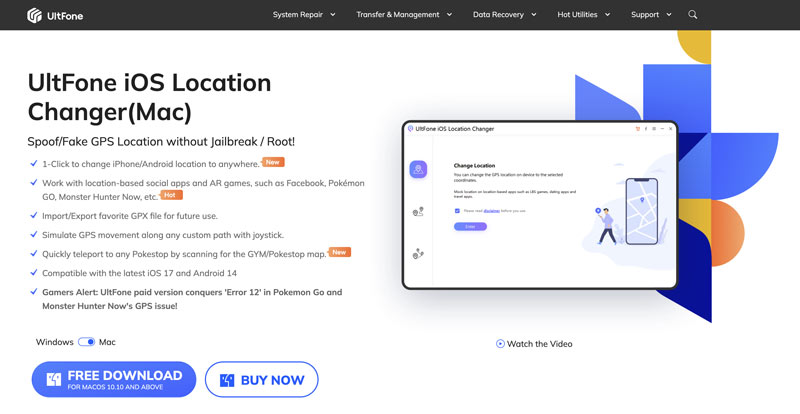
Task: Click the UltFone logo icon
Action: point(34,15)
